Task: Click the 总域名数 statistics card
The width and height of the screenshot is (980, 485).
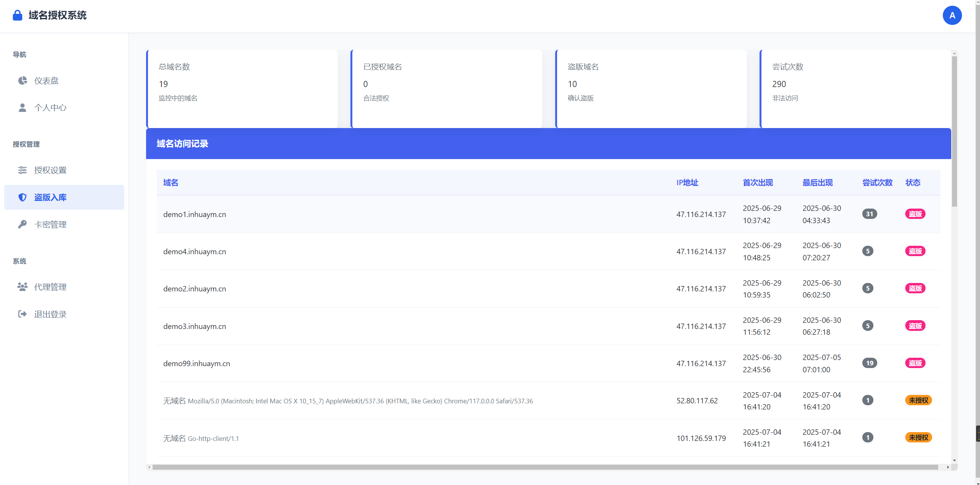Action: [242, 89]
